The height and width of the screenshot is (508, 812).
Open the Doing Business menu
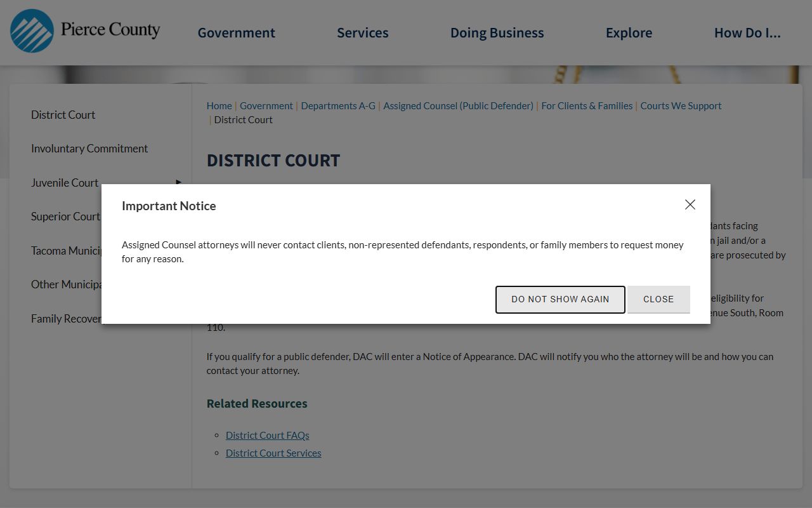(x=497, y=33)
